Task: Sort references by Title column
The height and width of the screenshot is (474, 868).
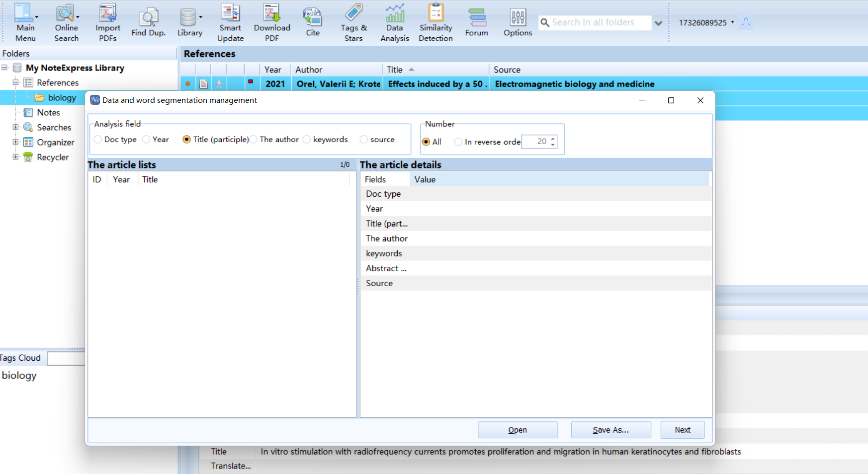Action: click(435, 70)
